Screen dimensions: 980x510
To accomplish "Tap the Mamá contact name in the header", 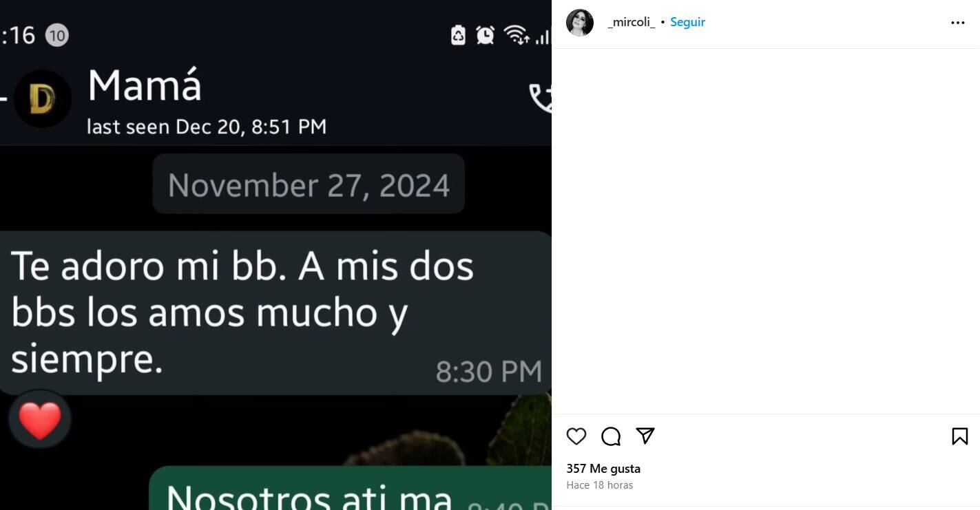I will [145, 87].
